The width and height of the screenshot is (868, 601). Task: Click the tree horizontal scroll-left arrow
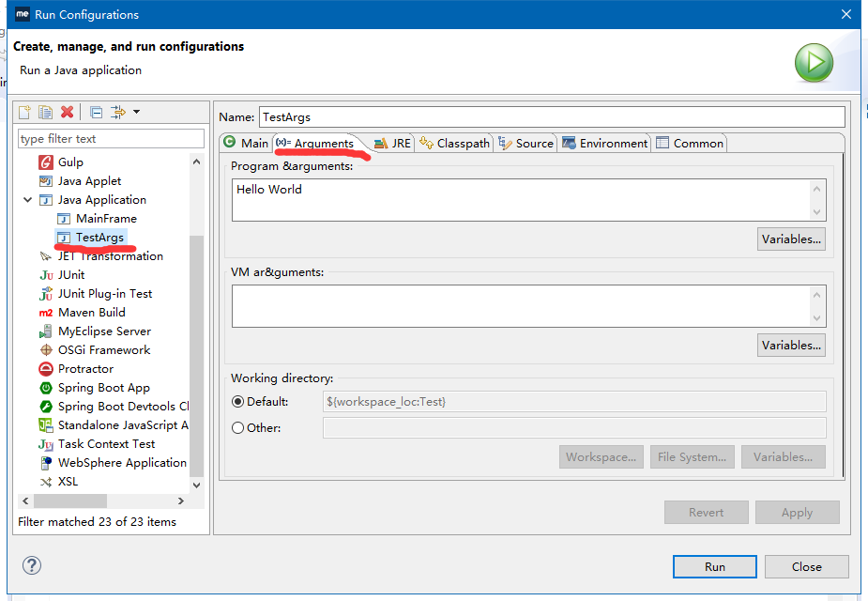25,501
